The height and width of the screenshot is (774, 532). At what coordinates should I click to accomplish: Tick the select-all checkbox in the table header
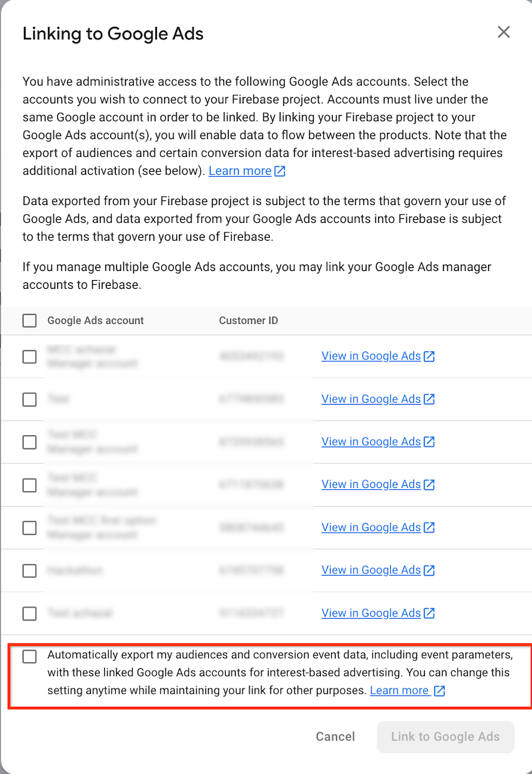[29, 320]
